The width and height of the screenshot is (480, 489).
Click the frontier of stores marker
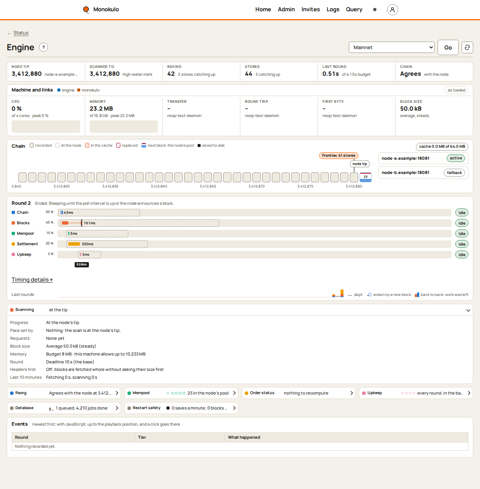(x=339, y=155)
